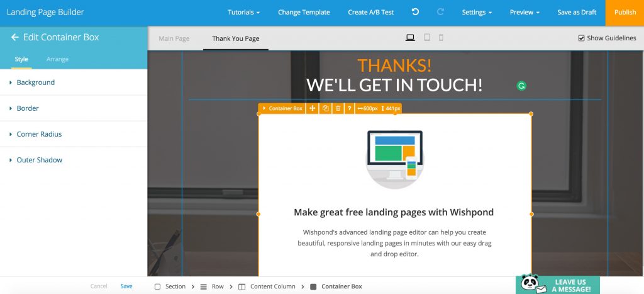Open the Main Page tab
The width and height of the screenshot is (644, 294).
coord(174,38)
